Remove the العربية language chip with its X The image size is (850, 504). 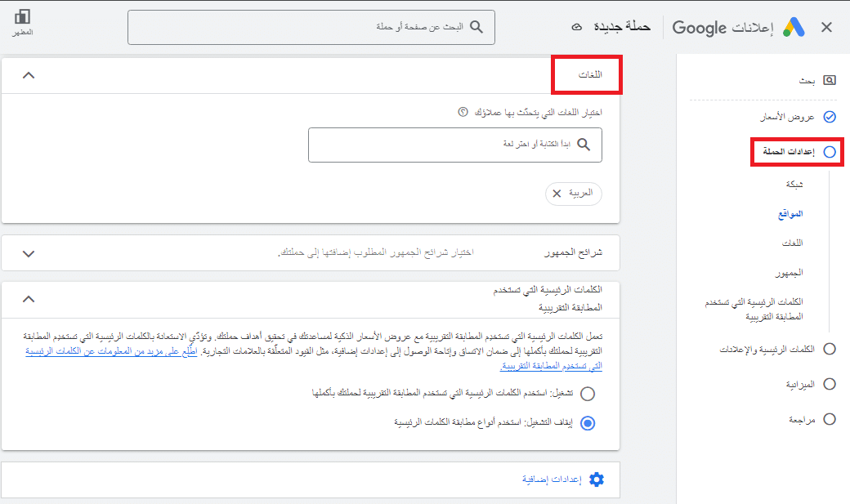(557, 194)
